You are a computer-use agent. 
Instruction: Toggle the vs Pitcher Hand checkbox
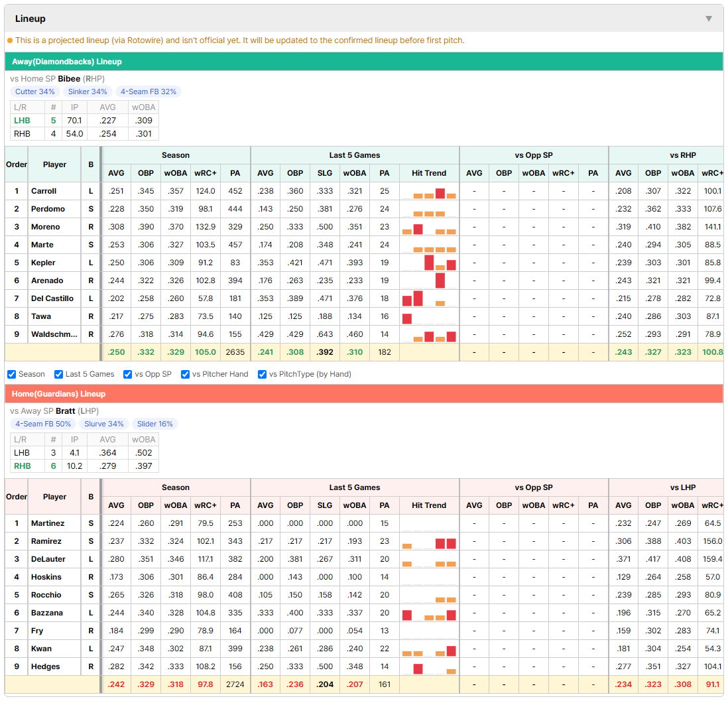tap(185, 375)
